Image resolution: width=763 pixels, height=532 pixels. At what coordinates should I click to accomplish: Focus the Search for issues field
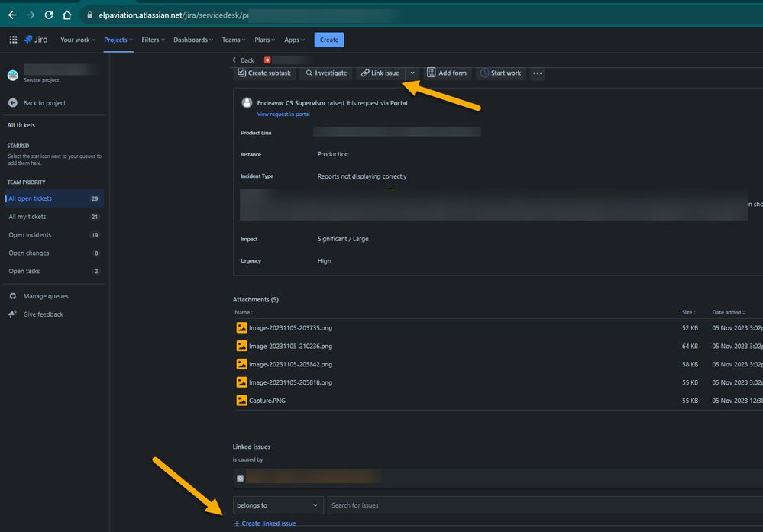[x=545, y=505]
